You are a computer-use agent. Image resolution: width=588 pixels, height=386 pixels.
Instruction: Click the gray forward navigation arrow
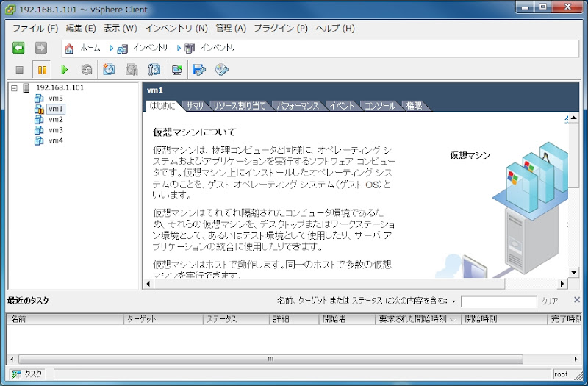point(41,48)
